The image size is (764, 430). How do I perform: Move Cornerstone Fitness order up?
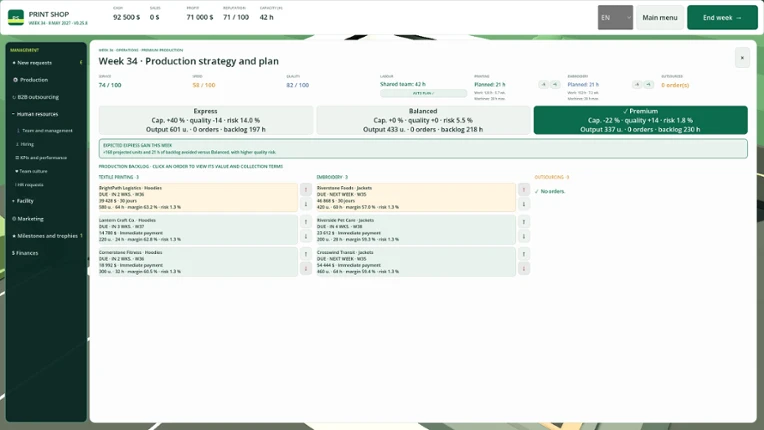306,254
